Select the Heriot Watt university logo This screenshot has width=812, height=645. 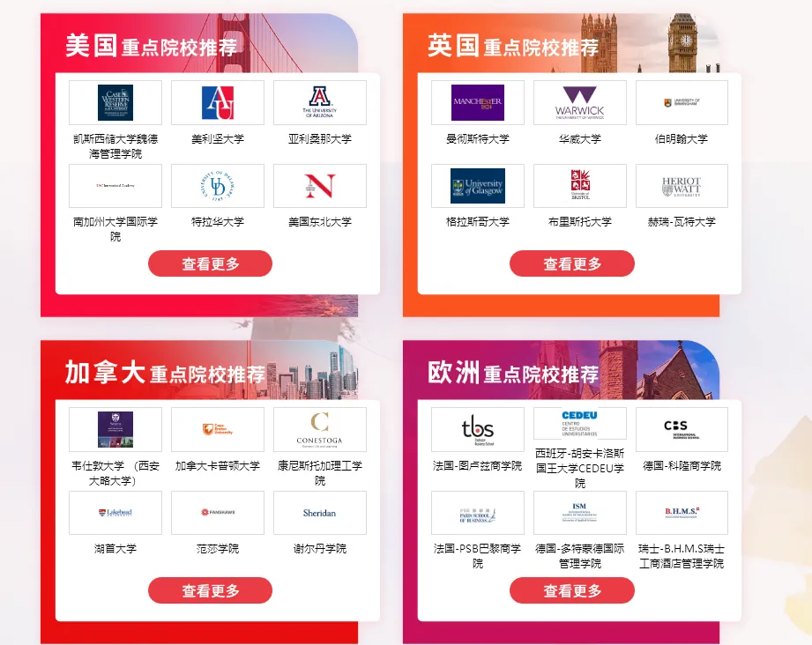pyautogui.click(x=682, y=186)
